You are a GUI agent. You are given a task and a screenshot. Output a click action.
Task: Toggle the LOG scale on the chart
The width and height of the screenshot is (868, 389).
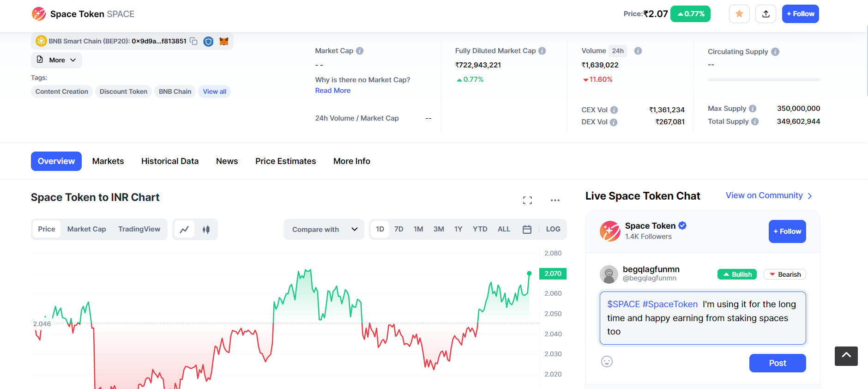(x=553, y=229)
